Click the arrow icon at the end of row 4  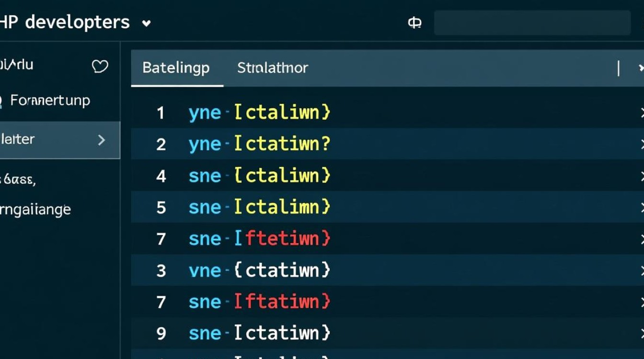[x=642, y=176]
